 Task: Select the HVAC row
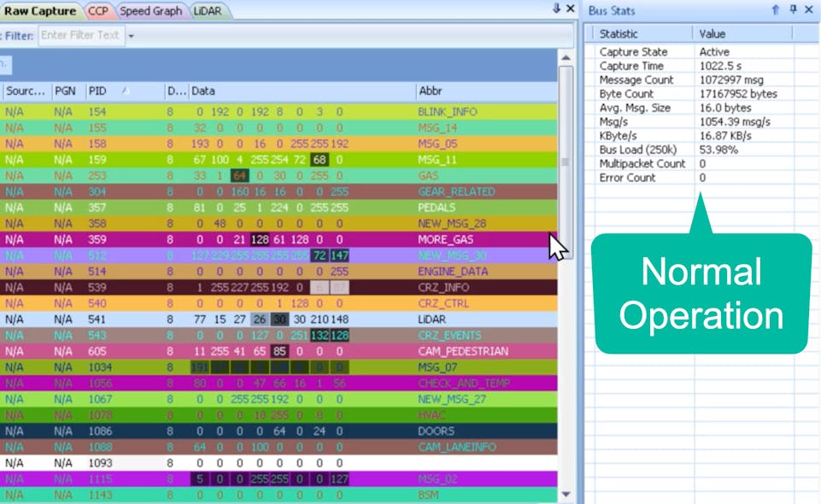pos(279,415)
